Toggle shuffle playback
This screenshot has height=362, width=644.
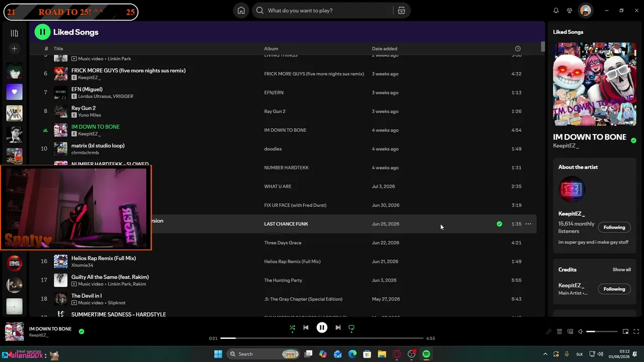pos(292,328)
